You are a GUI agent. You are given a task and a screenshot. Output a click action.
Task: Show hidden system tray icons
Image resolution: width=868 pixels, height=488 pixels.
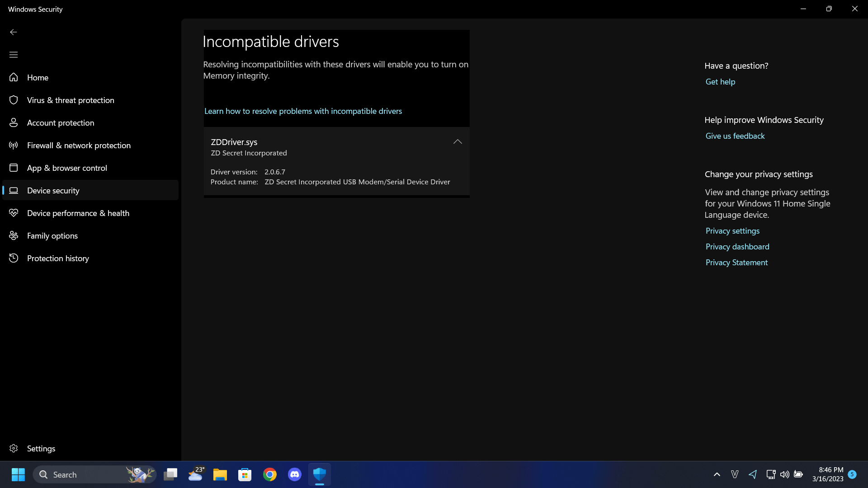[x=717, y=474]
